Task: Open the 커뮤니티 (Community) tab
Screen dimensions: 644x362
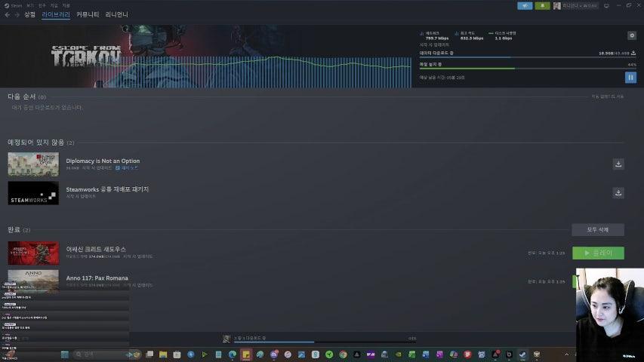Action: 88,14
